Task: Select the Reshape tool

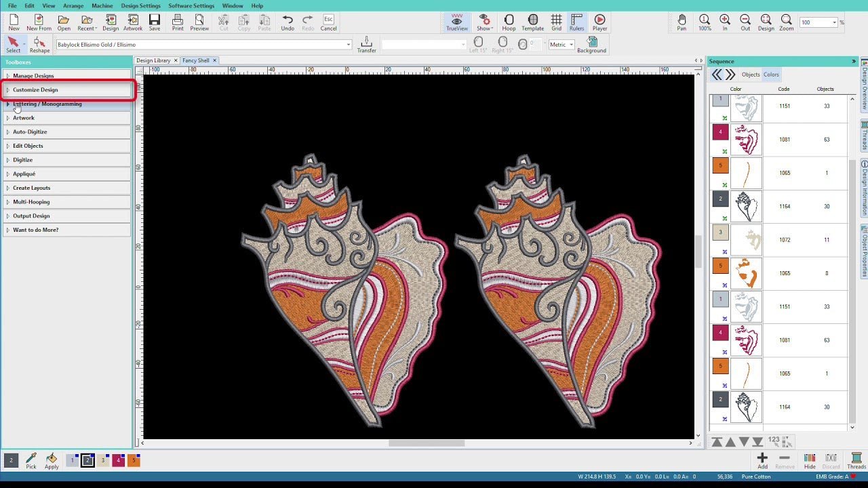Action: pos(39,44)
